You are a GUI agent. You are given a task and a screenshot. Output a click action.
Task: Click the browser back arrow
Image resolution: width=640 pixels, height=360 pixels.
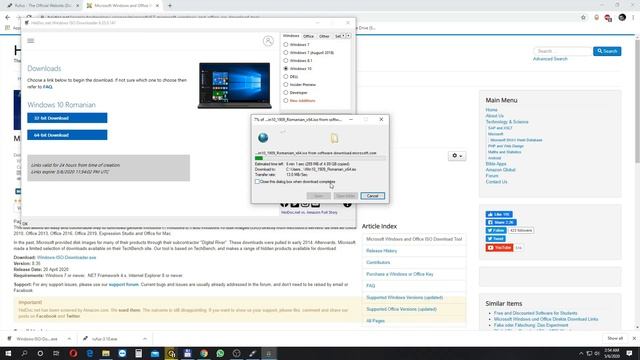(8, 18)
